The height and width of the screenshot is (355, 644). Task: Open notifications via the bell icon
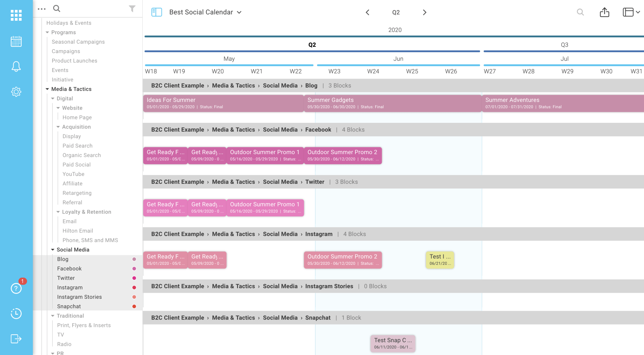[x=16, y=66]
